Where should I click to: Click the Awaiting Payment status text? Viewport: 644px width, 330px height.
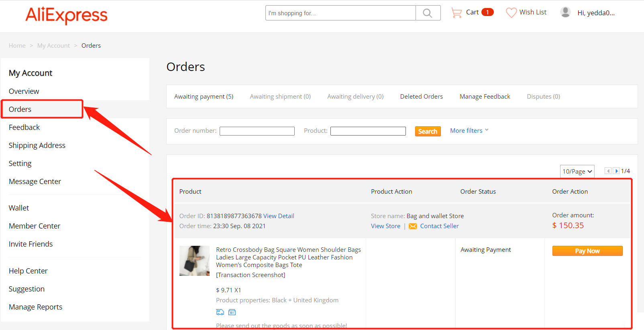pos(486,250)
